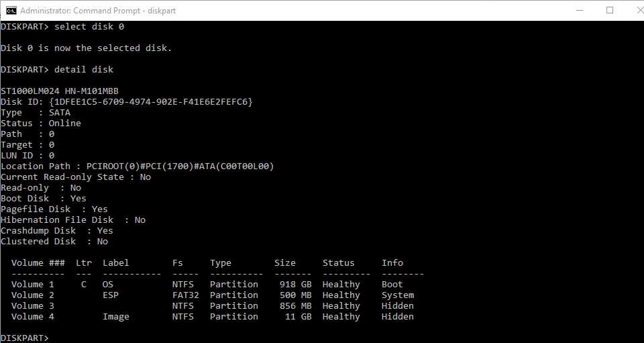Click the 'Crashdump Disk : Yes' line
The height and width of the screenshot is (343, 644).
point(57,230)
